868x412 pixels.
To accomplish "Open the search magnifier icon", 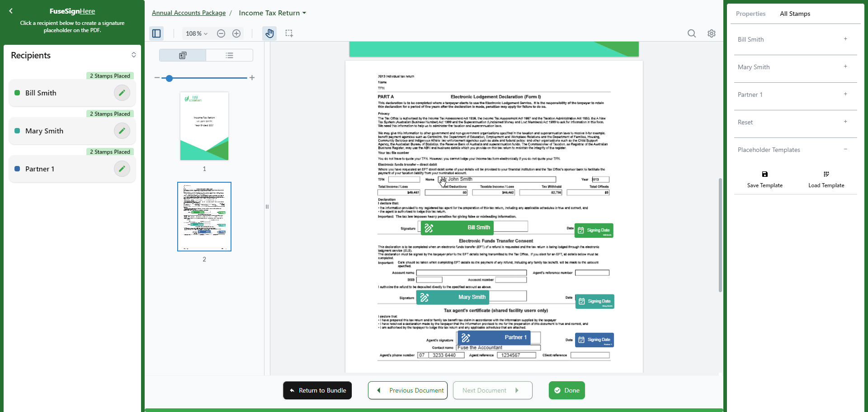I will pos(692,33).
